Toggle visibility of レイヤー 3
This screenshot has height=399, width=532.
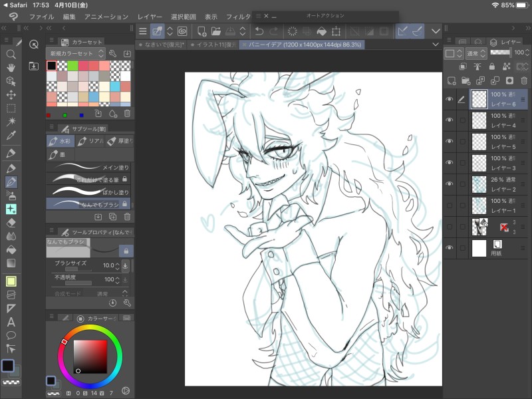[x=450, y=162]
